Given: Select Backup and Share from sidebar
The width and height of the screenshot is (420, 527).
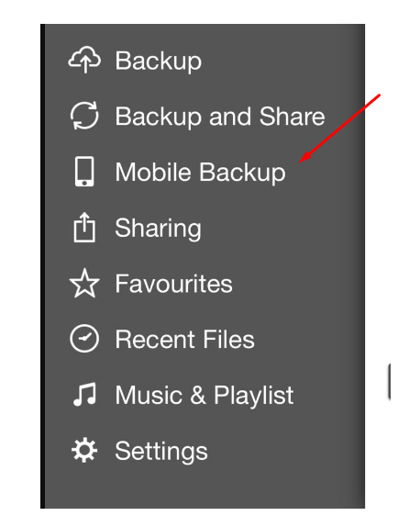Looking at the screenshot, I should coord(220,117).
